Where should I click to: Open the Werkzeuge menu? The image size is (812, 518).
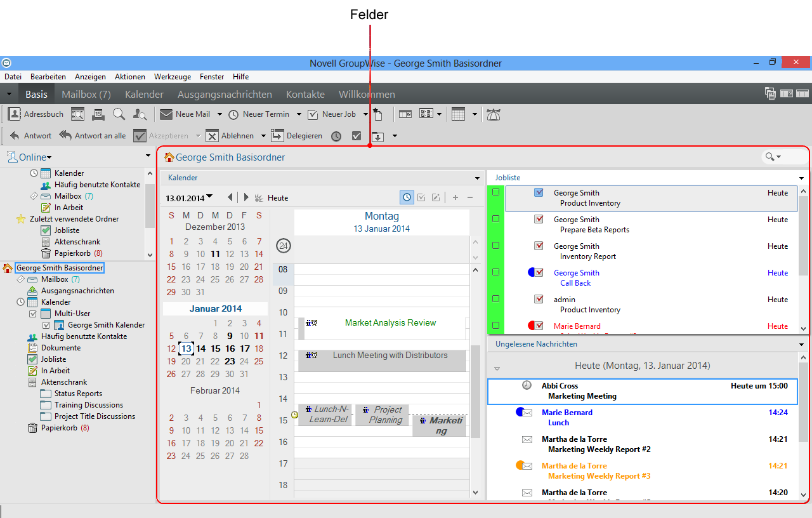(173, 77)
